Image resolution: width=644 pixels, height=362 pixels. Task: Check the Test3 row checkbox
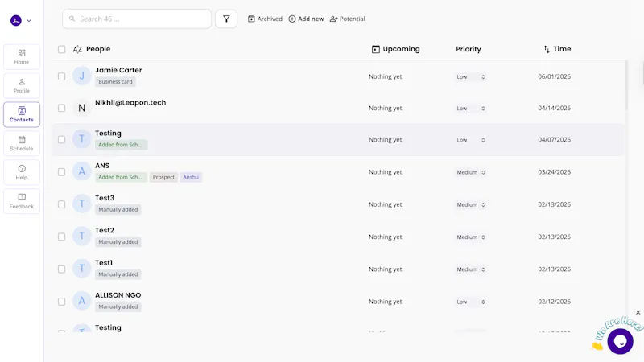pyautogui.click(x=62, y=204)
